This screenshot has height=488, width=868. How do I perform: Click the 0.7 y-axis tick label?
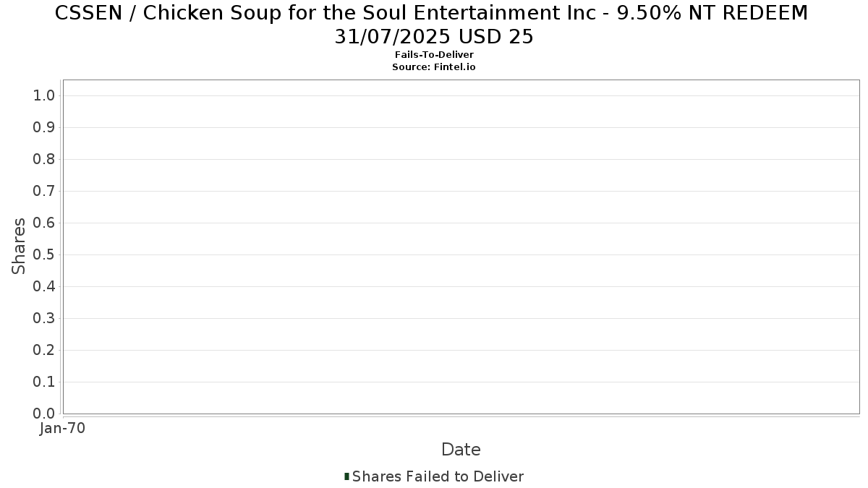[x=45, y=192]
